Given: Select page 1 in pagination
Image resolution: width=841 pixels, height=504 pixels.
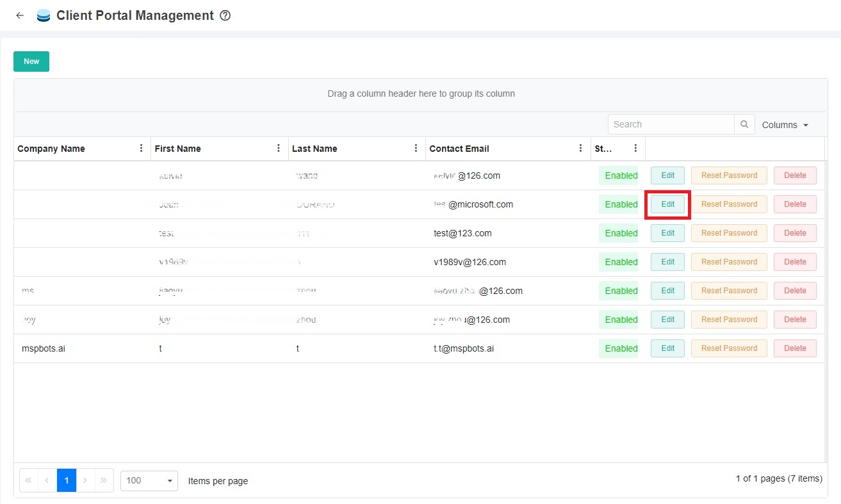Looking at the screenshot, I should pyautogui.click(x=67, y=480).
